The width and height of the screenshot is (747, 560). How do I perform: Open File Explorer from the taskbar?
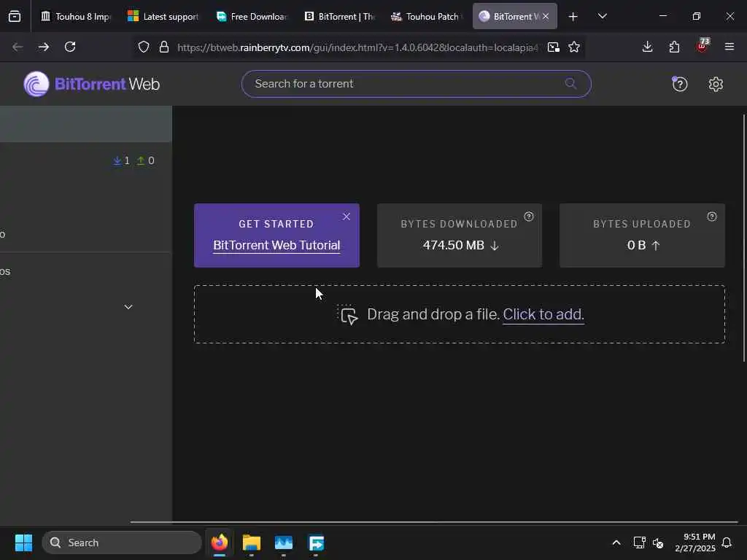[x=252, y=542]
